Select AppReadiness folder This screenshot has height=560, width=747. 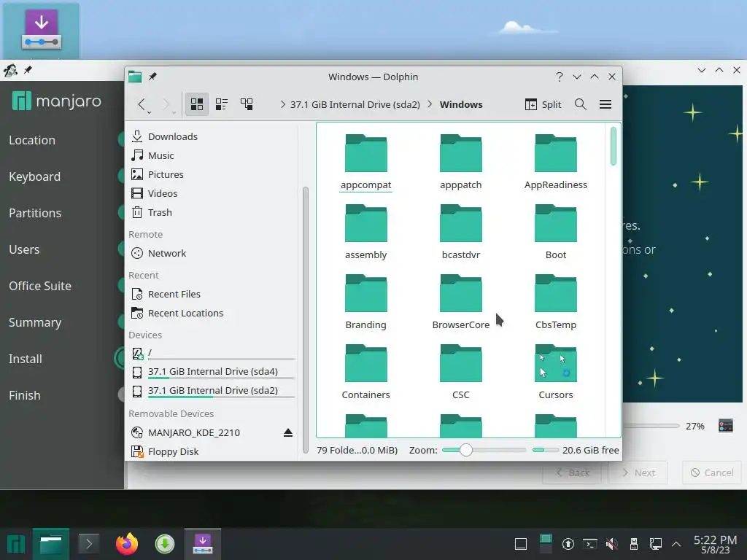click(555, 163)
